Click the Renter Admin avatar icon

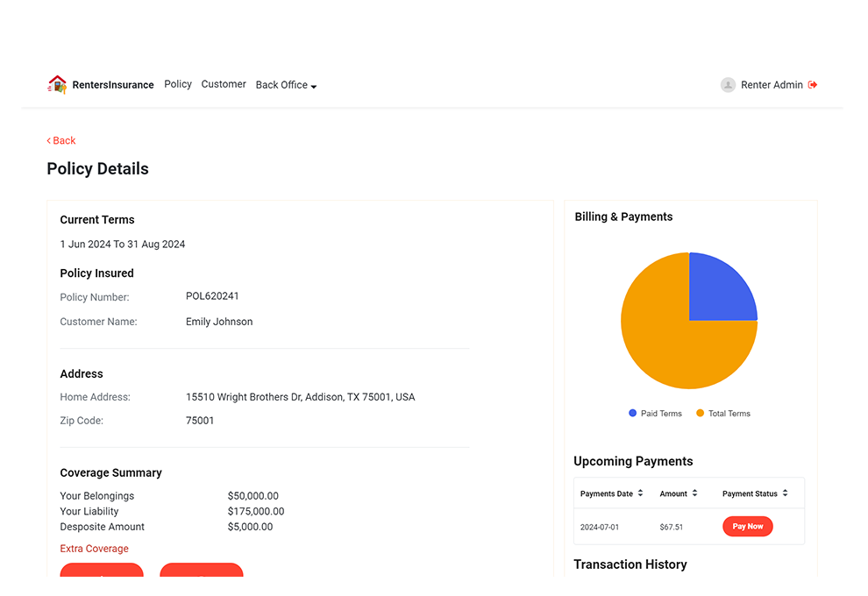pyautogui.click(x=728, y=85)
